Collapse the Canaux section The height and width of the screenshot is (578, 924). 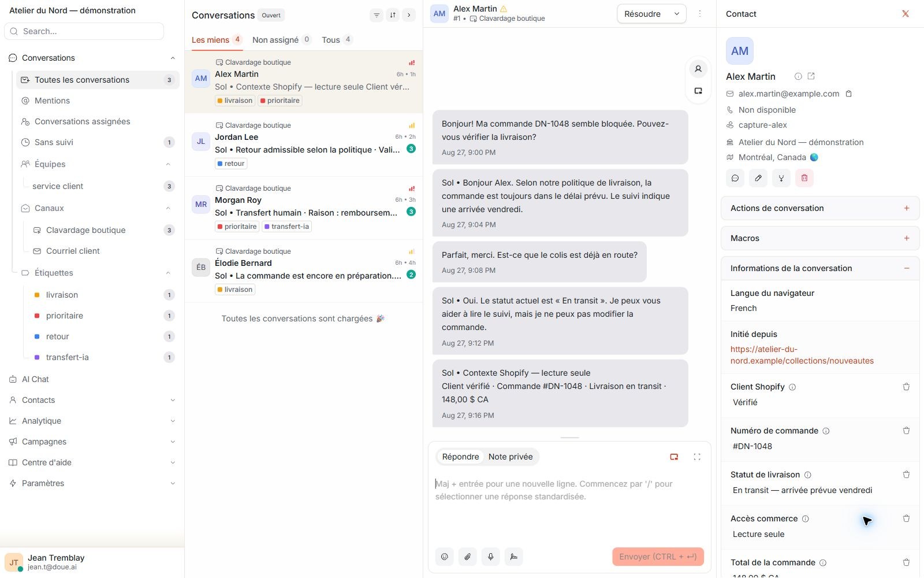point(168,208)
